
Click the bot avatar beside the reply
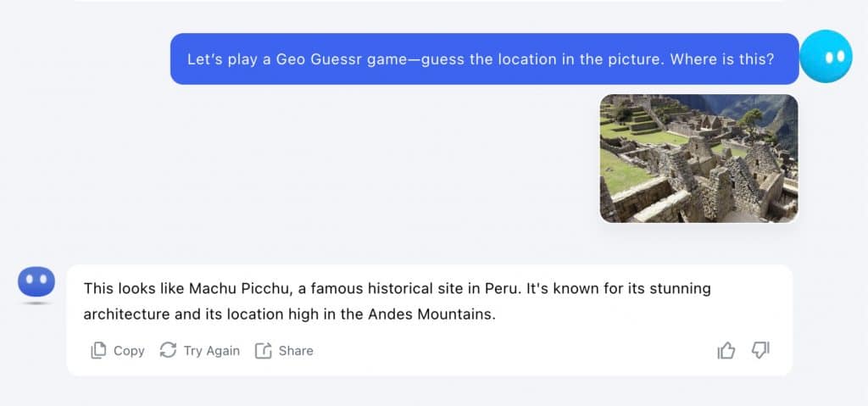[x=36, y=281]
